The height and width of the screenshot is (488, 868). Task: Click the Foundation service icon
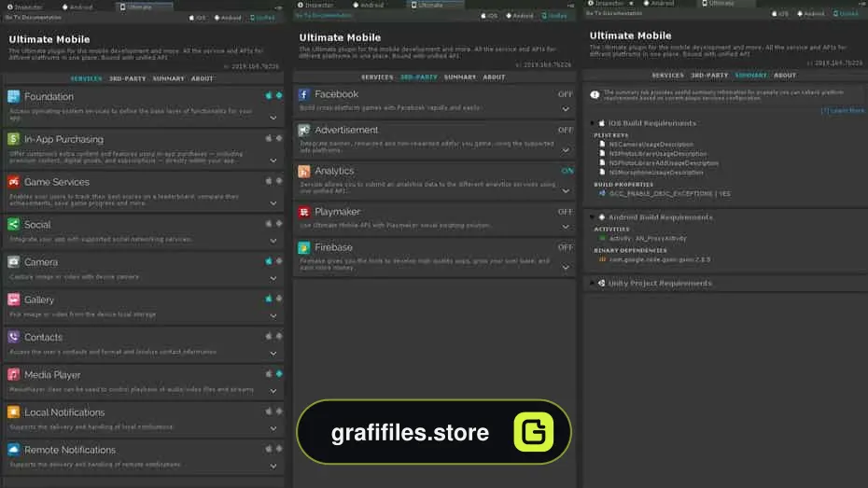(x=14, y=96)
